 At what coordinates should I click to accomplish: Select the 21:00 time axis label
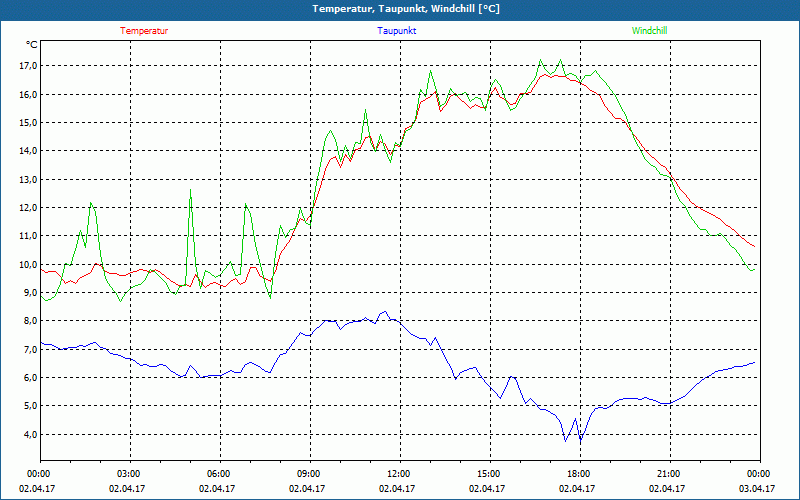click(x=668, y=474)
